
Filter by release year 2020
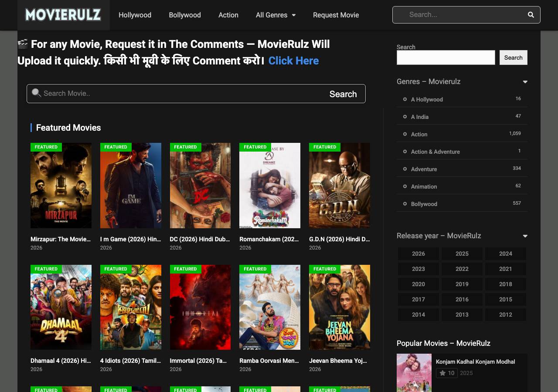click(418, 284)
